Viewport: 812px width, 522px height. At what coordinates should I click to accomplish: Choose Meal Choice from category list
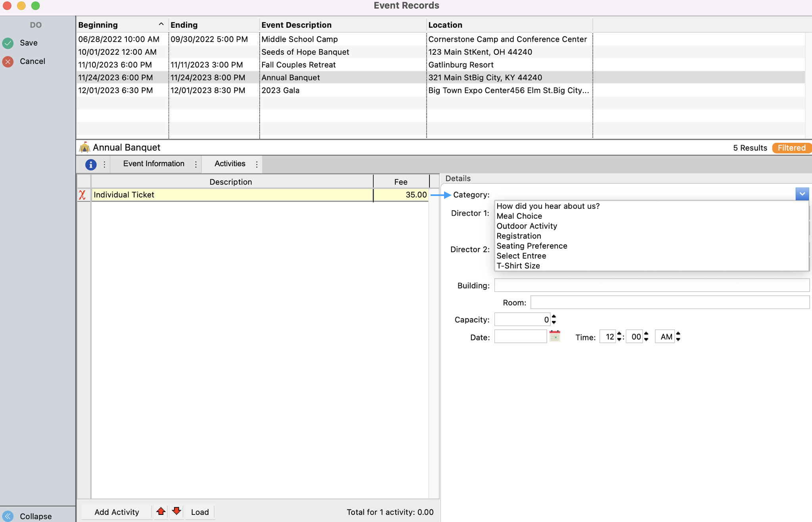tap(519, 216)
